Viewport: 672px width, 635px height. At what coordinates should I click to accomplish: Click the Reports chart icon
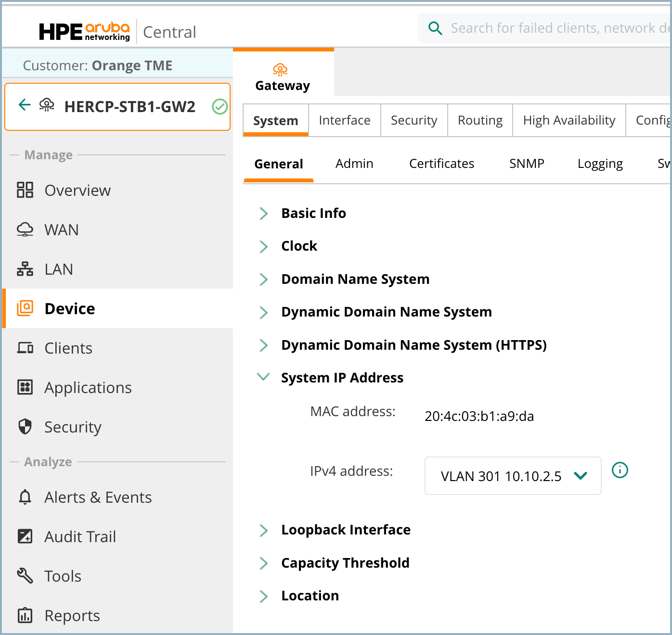pos(25,615)
